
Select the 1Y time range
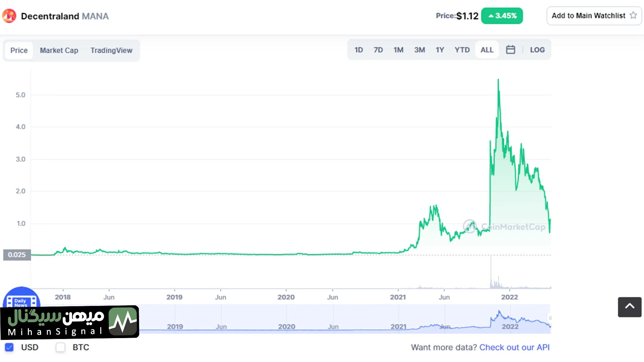[440, 50]
